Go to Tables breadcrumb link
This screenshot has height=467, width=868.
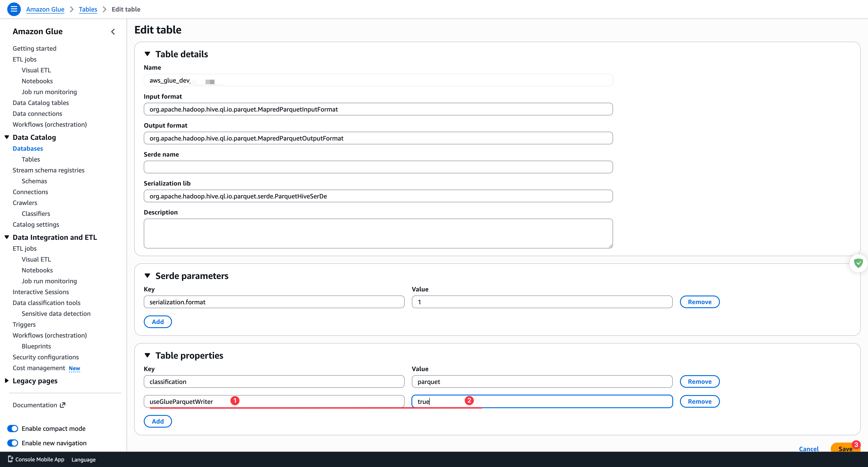pos(88,10)
